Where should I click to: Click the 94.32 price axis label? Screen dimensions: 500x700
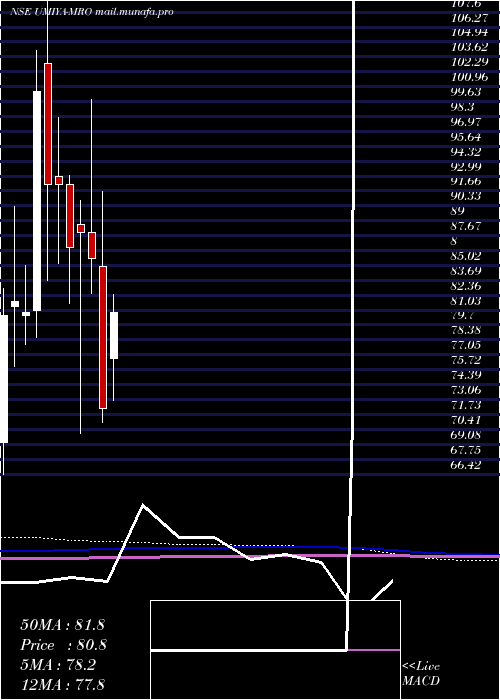(466, 152)
